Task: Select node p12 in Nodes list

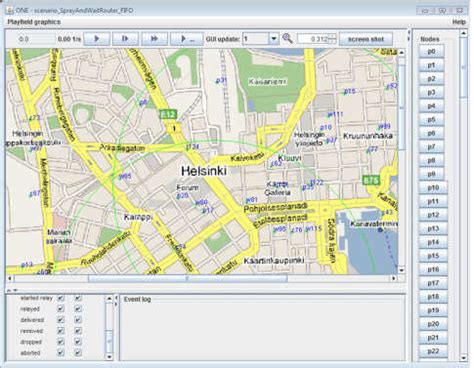Action: (x=433, y=215)
